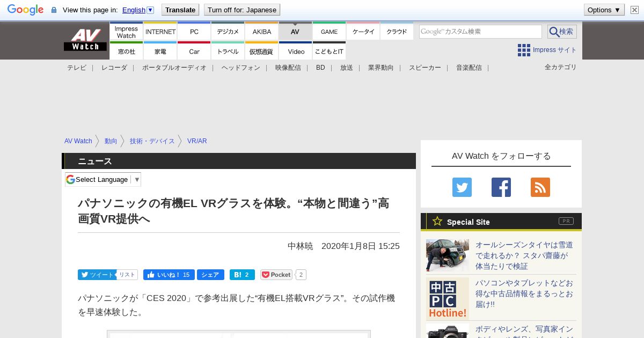Open the Options dropdown

604,10
